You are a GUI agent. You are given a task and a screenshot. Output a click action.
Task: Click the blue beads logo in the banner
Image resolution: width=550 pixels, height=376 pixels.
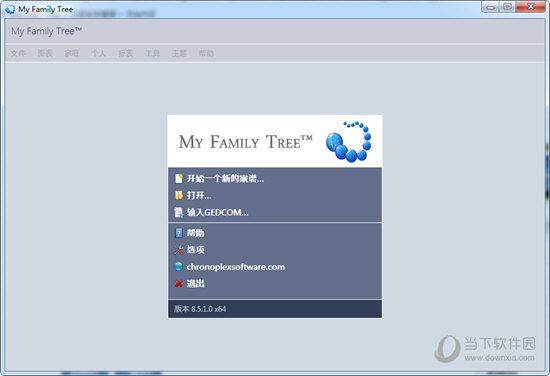(x=348, y=141)
